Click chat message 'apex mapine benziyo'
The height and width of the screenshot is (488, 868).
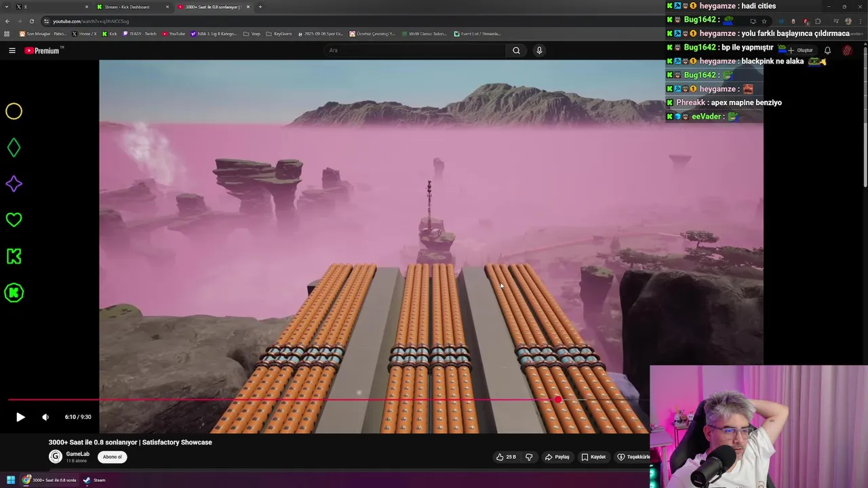(746, 102)
